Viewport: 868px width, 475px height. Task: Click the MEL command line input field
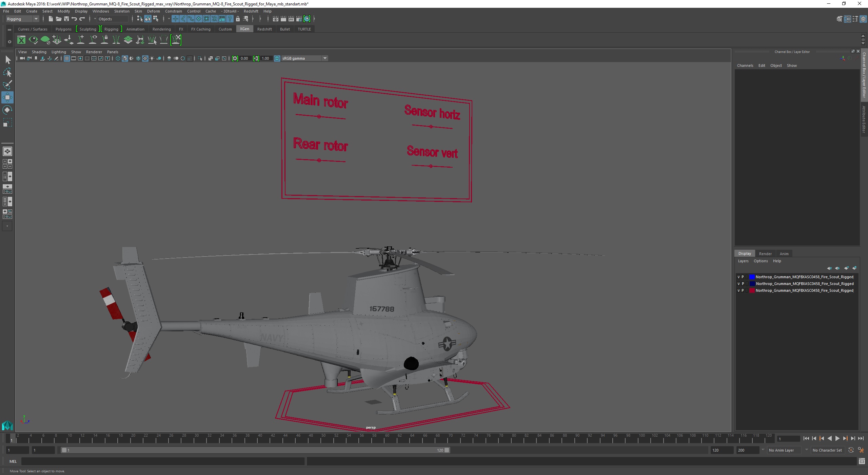[x=163, y=461]
